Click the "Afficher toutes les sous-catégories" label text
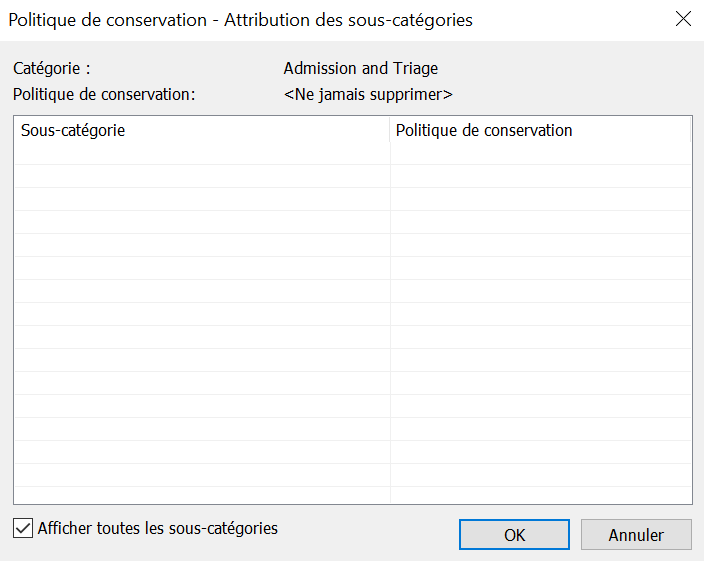Viewport: 704px width, 561px height. pos(157,528)
